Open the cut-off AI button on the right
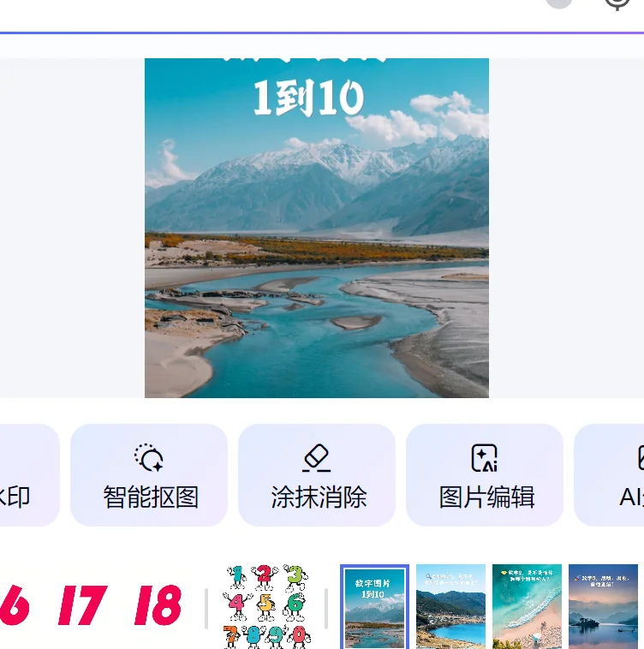 tap(609, 475)
